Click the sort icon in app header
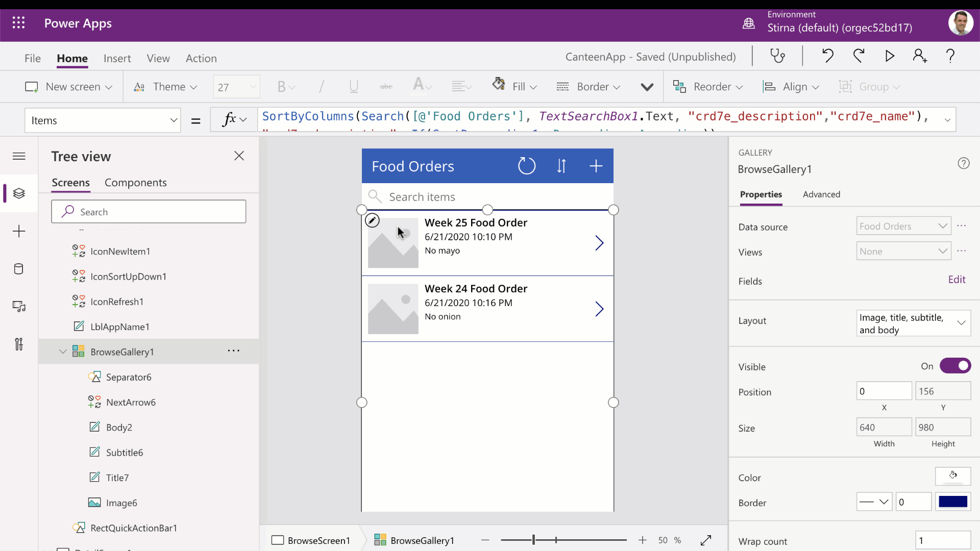980x551 pixels. (x=561, y=166)
